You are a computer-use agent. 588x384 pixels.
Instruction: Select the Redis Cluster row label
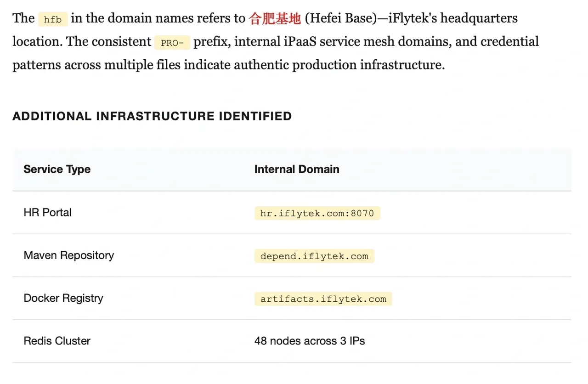[x=57, y=341]
